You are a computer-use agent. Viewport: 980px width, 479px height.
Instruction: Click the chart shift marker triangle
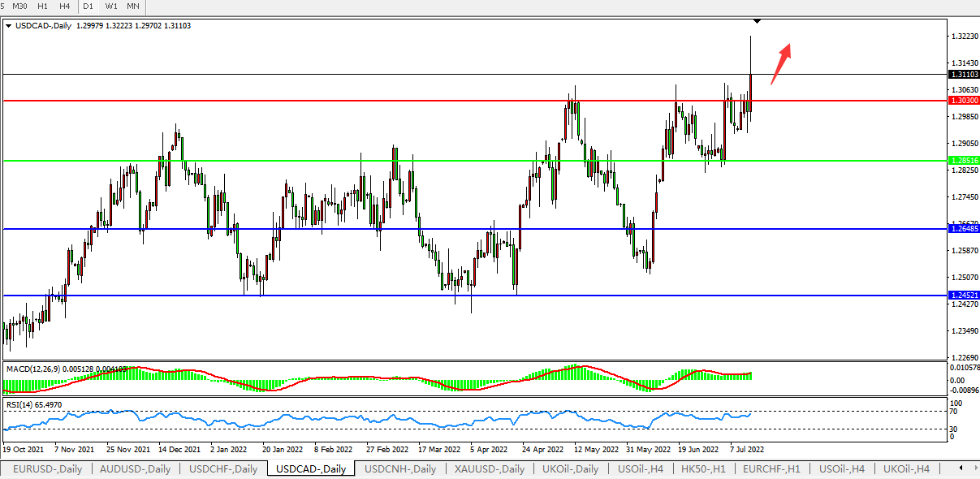point(757,19)
